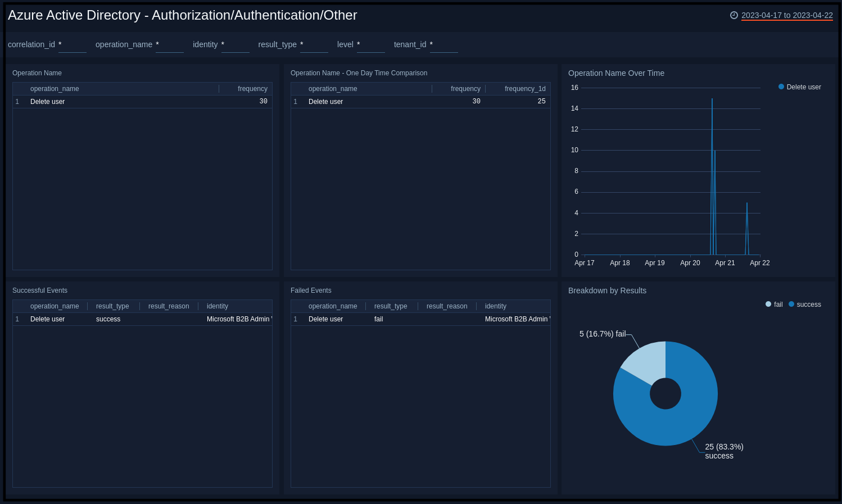Viewport: 842px width, 504px height.
Task: Click success value in Successful Events row
Action: click(x=108, y=319)
